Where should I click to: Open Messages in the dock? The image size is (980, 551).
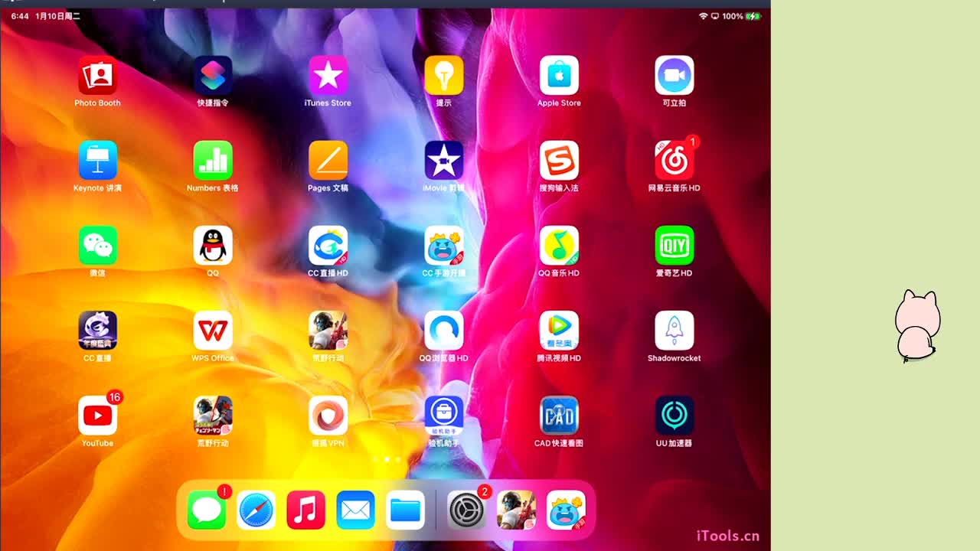207,510
